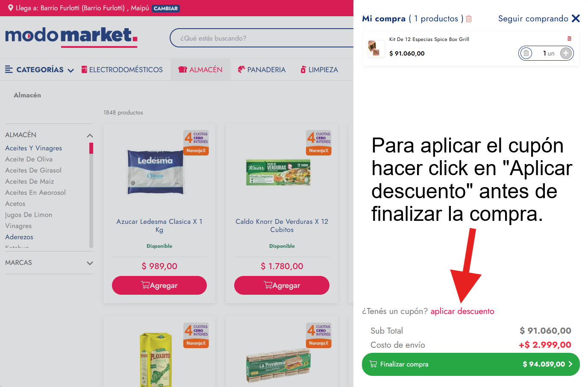This screenshot has width=588, height=387.
Task: Go to the PANADERIA category
Action: [262, 70]
